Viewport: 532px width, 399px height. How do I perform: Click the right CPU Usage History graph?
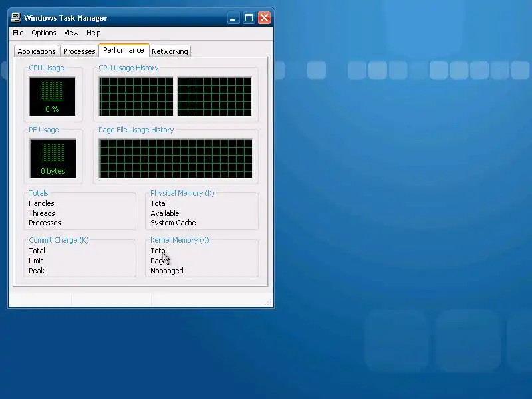click(215, 96)
